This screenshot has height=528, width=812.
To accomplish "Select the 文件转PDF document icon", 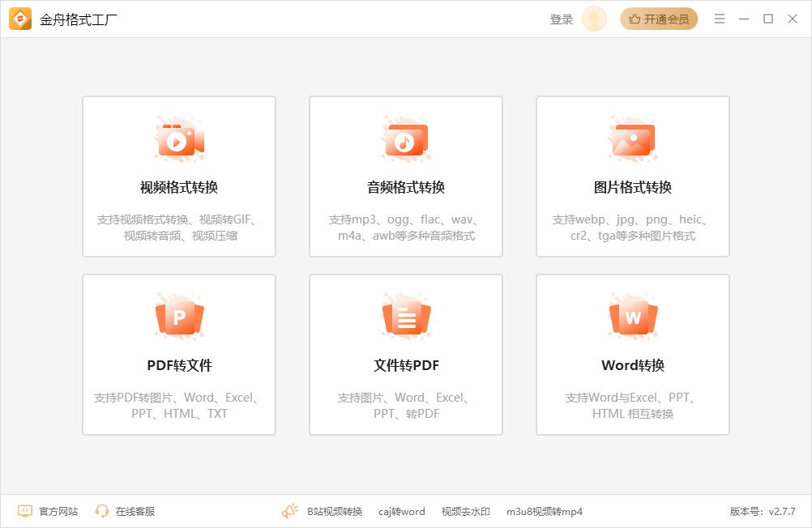I will [405, 317].
